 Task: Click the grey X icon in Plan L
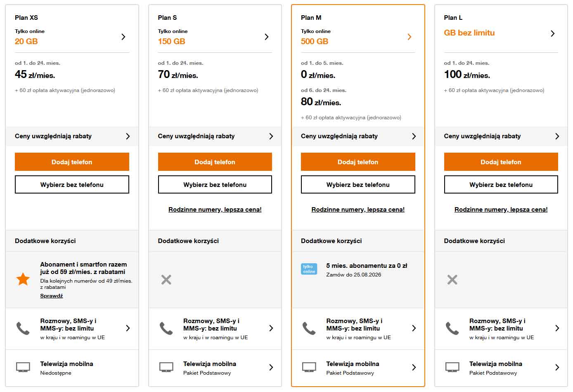452,280
